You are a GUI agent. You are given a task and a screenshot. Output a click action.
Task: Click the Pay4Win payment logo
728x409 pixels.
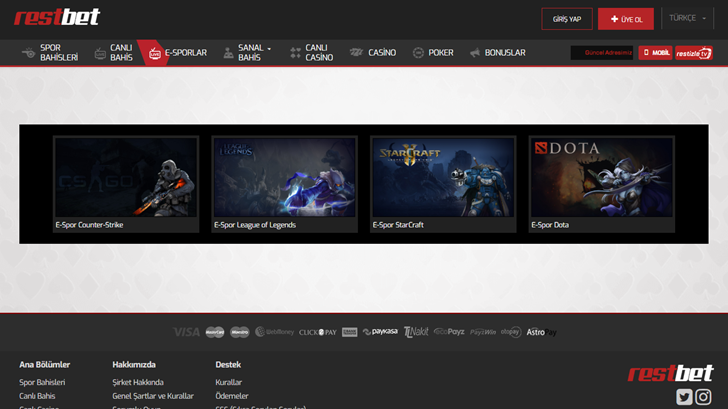coord(483,332)
